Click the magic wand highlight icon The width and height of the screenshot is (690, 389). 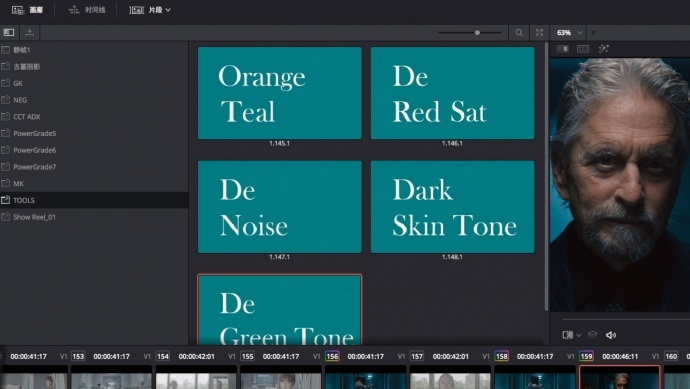pyautogui.click(x=603, y=49)
